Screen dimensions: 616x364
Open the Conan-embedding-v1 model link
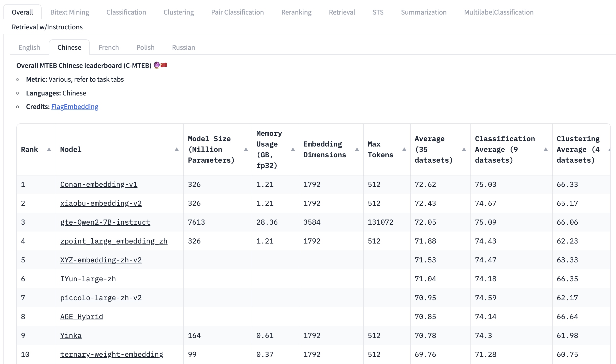pos(99,184)
